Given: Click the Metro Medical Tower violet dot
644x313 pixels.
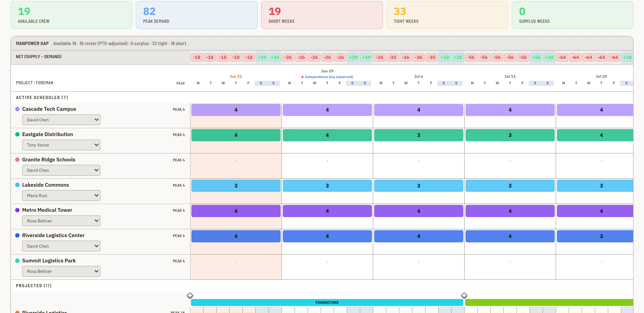Looking at the screenshot, I should tap(18, 210).
